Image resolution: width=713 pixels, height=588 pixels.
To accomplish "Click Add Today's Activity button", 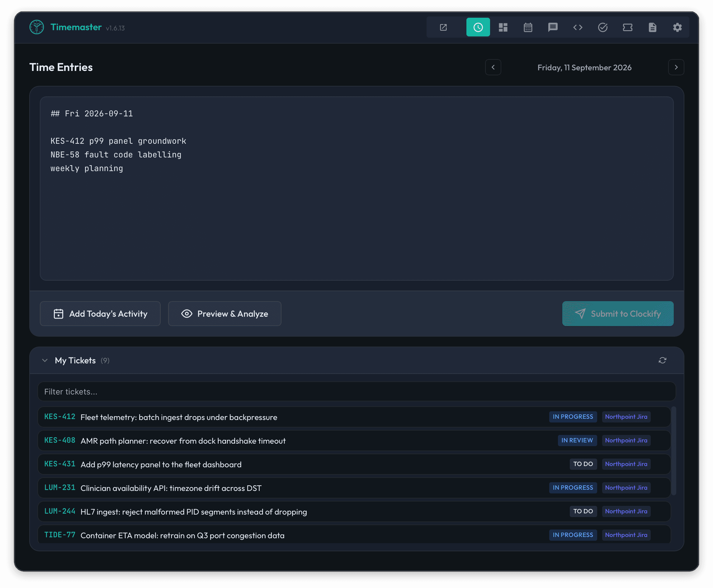I will pyautogui.click(x=100, y=314).
